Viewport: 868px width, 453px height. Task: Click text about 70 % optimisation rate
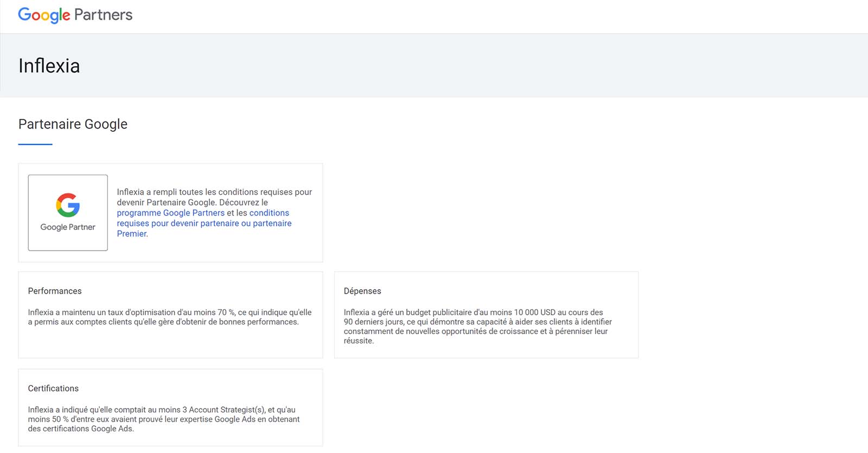tap(170, 317)
